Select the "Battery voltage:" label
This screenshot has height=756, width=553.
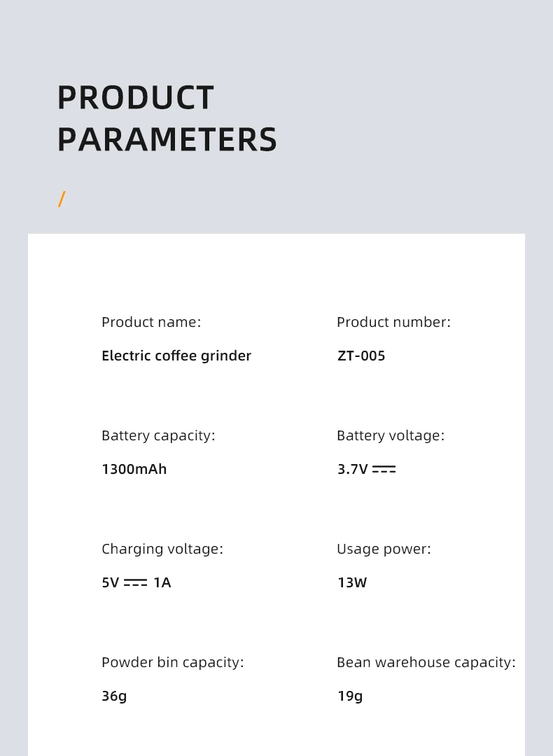coord(391,435)
